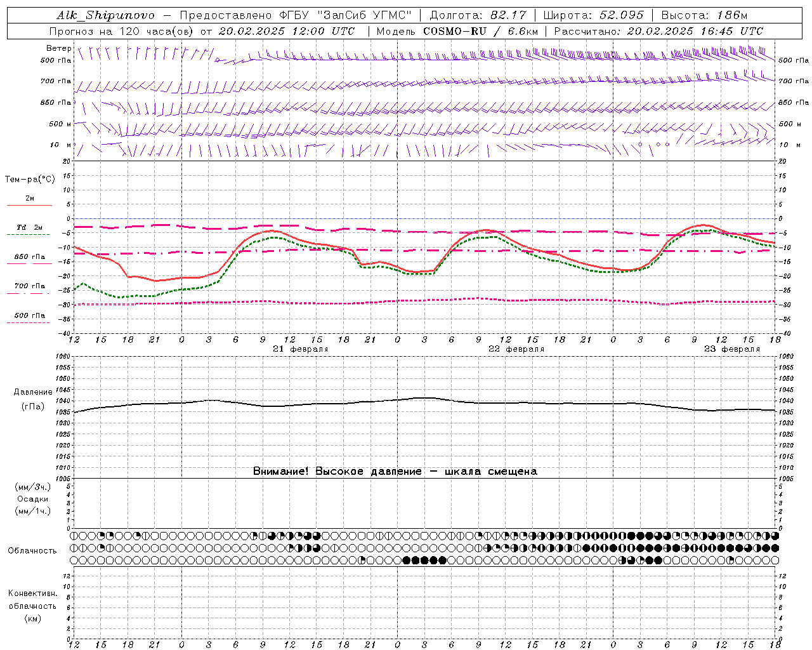Select the elevation text Высота: 186м
The image size is (812, 650).
704,15
